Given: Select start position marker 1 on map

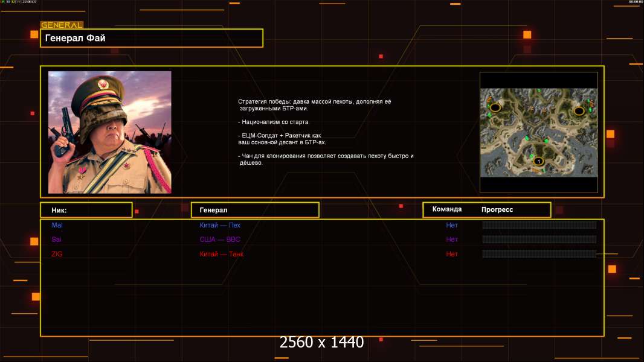Looking at the screenshot, I should click(538, 162).
